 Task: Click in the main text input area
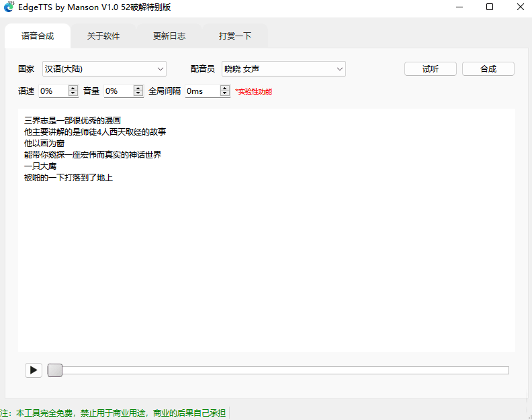(x=266, y=255)
